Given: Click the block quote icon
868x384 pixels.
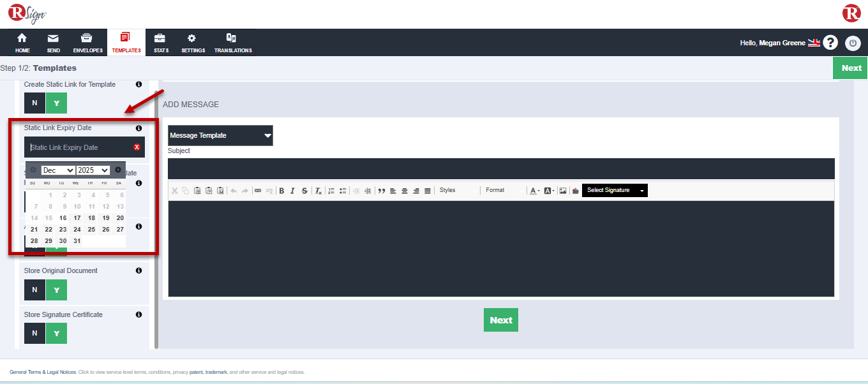Looking at the screenshot, I should pyautogui.click(x=382, y=191).
